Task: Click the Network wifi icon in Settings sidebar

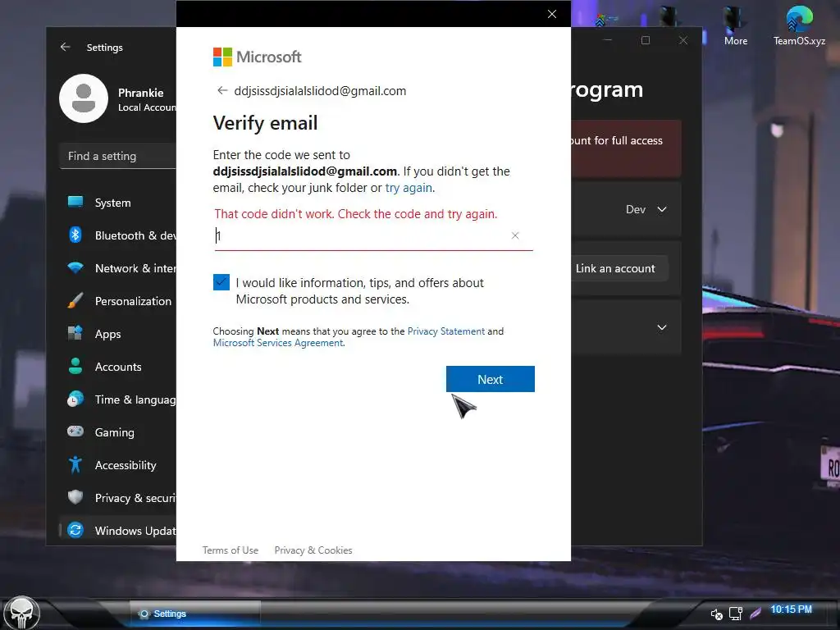Action: click(75, 268)
